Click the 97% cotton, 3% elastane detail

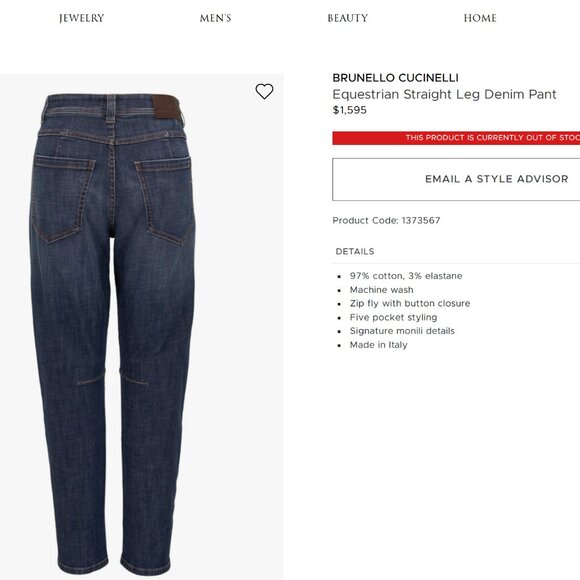406,276
